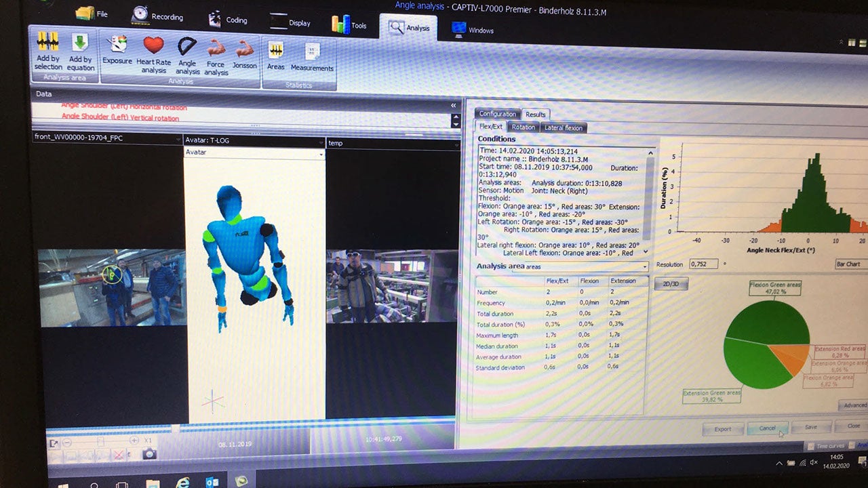Toggle the Time curves checkbox
Image resolution: width=868 pixels, height=488 pixels.
(x=811, y=447)
